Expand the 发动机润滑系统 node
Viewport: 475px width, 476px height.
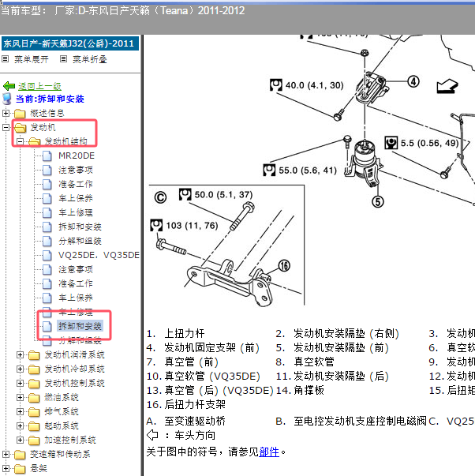click(20, 354)
